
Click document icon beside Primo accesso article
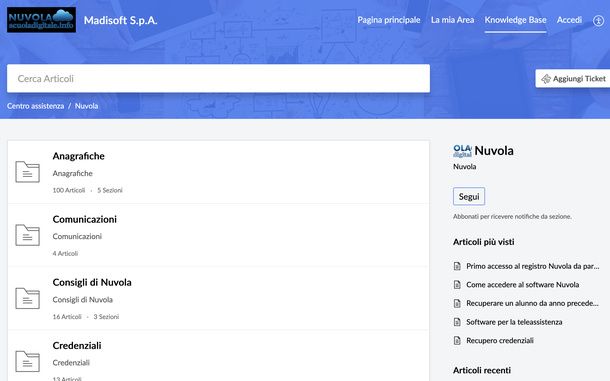[x=457, y=266]
